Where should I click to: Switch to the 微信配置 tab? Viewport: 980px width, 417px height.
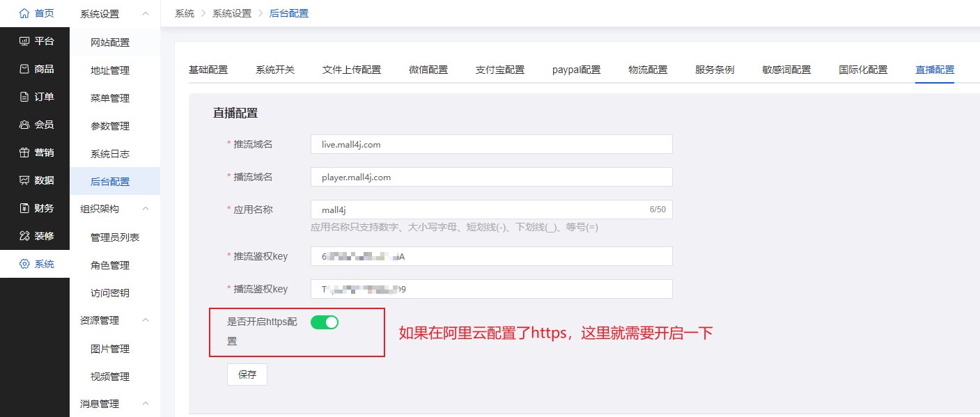coord(428,70)
